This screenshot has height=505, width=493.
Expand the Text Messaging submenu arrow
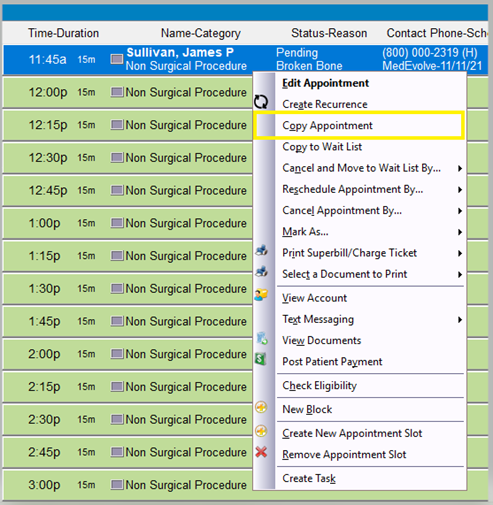click(x=460, y=320)
